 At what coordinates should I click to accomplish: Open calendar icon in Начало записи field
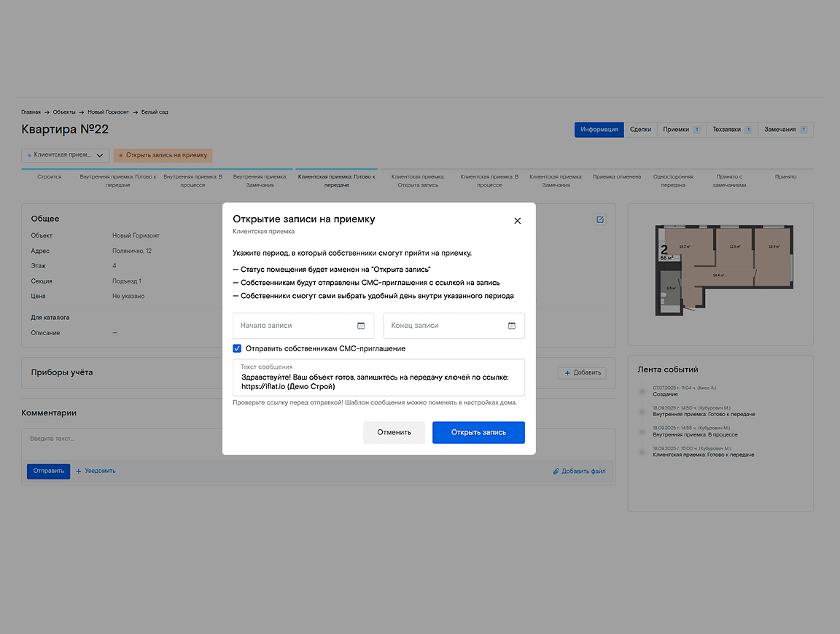click(x=361, y=326)
